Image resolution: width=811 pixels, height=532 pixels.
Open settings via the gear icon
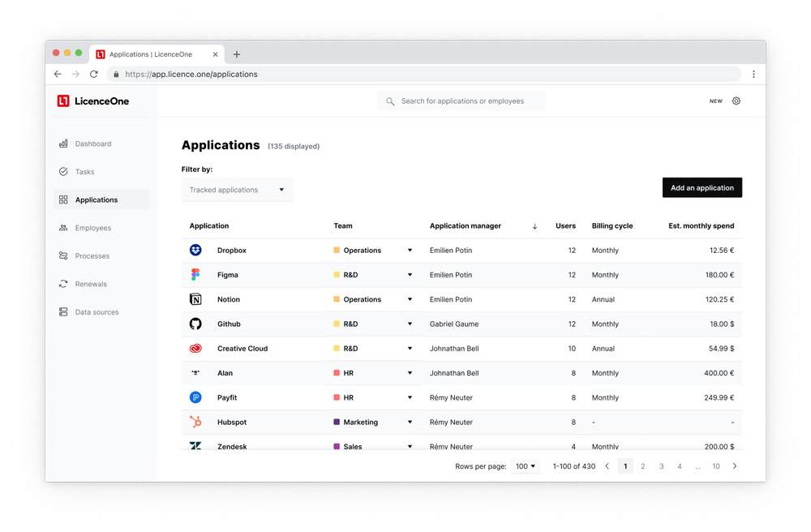[736, 101]
